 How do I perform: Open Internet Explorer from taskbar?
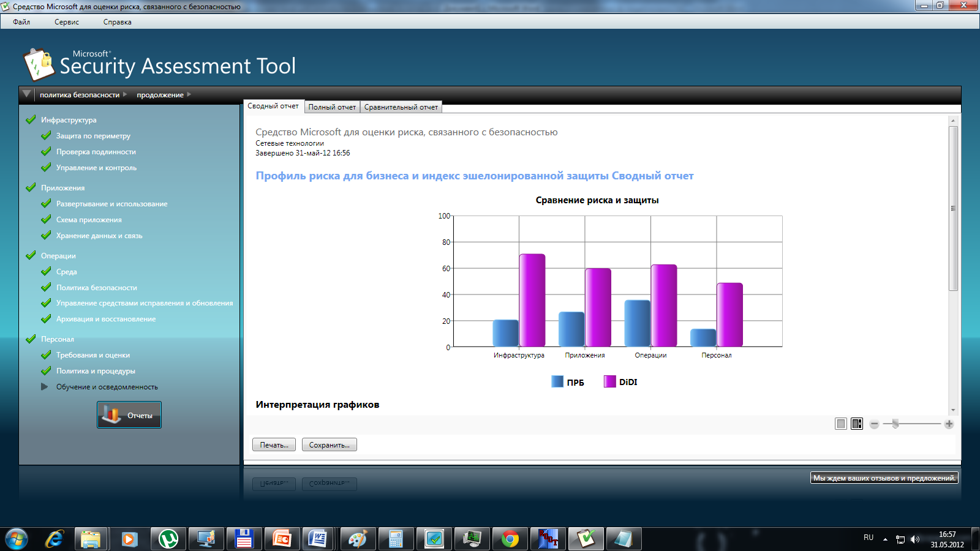pos(55,539)
